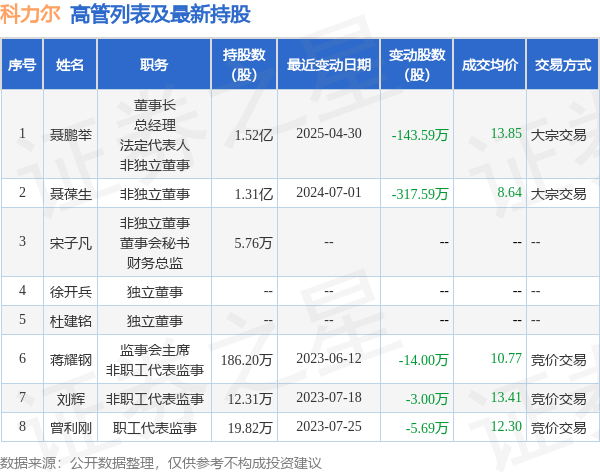
Task: Click the name 徐开兵
Action: tap(71, 292)
